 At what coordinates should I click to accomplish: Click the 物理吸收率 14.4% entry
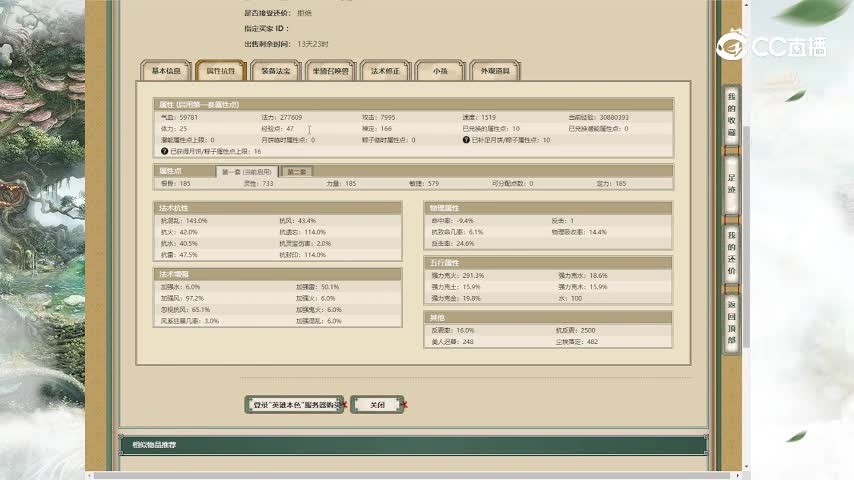579,232
